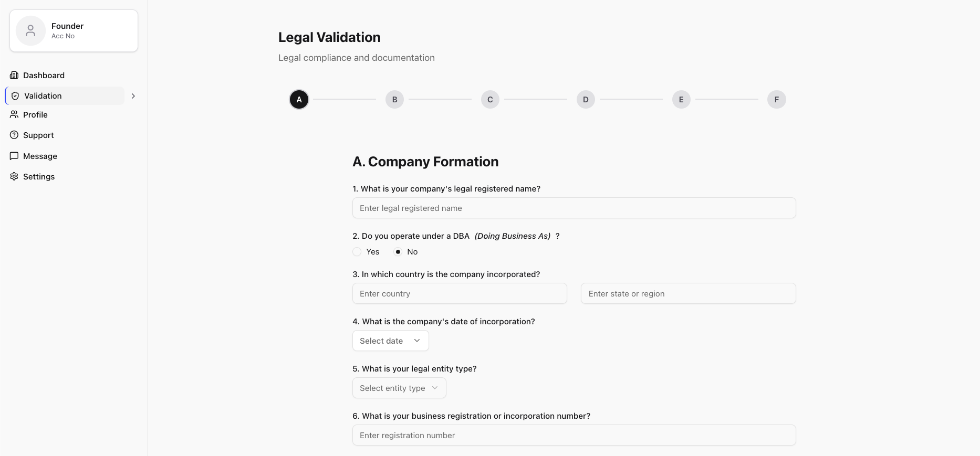The width and height of the screenshot is (980, 456).
Task: Open the Select date dropdown
Action: (390, 341)
